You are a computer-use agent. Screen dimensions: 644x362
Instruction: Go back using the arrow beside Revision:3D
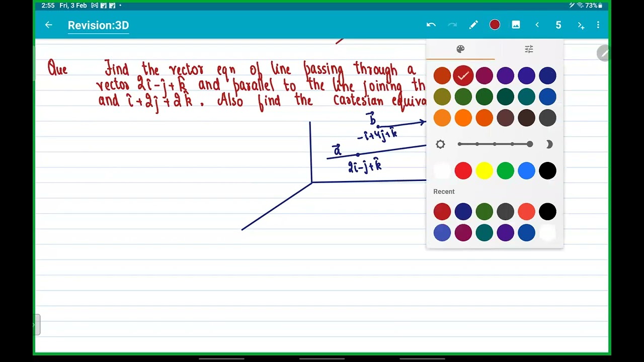tap(48, 25)
